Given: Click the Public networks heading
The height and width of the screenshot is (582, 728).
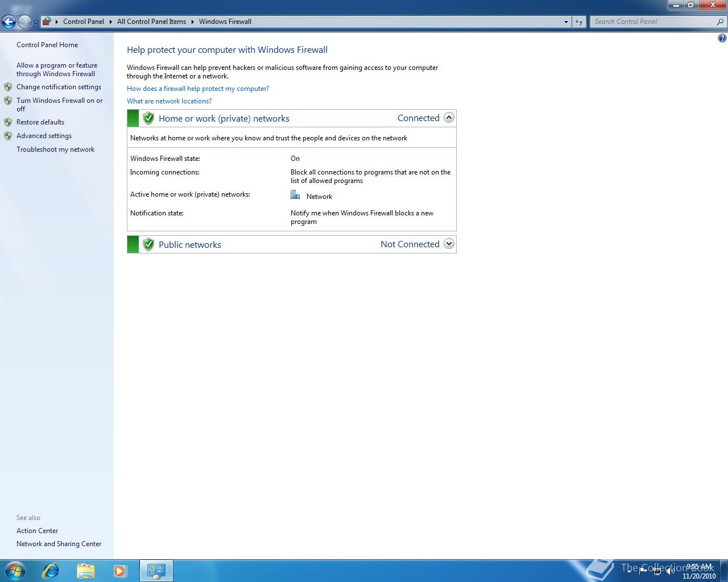Looking at the screenshot, I should pyautogui.click(x=190, y=244).
